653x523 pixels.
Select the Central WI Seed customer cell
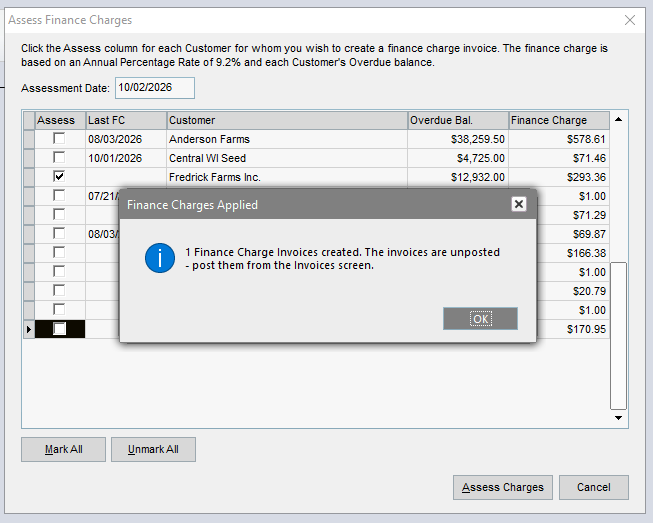point(287,158)
